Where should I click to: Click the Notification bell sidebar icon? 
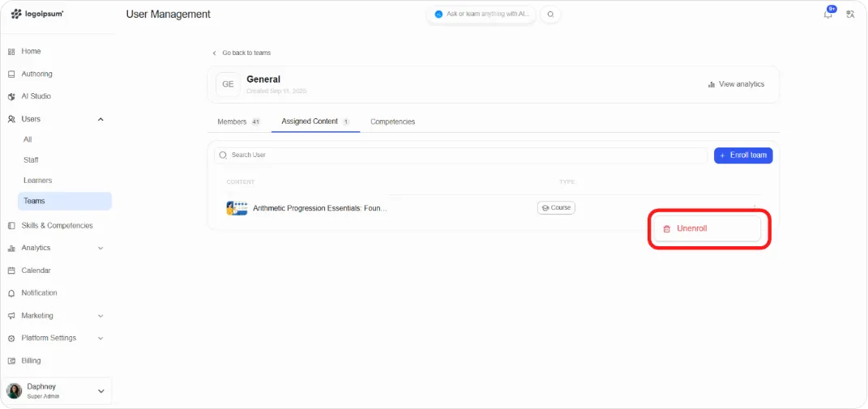click(11, 293)
